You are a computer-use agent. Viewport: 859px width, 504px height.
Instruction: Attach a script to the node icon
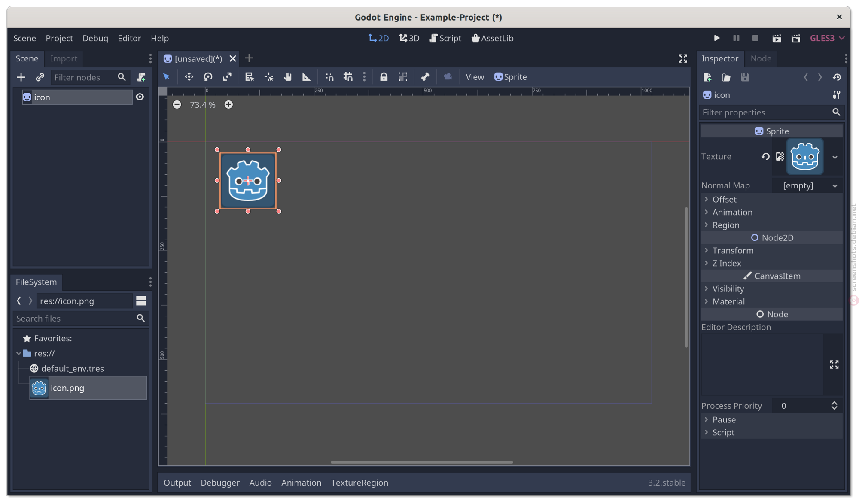(141, 77)
